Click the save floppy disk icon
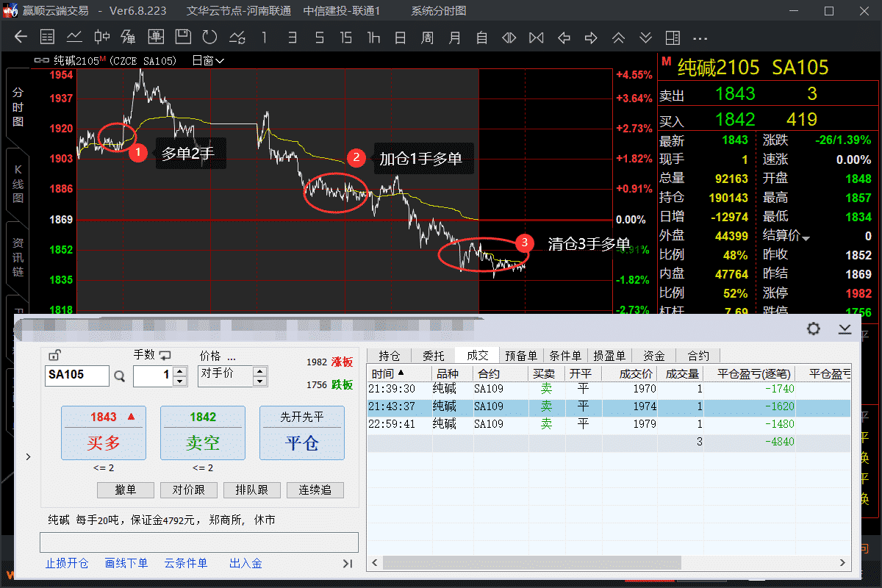 [x=183, y=37]
